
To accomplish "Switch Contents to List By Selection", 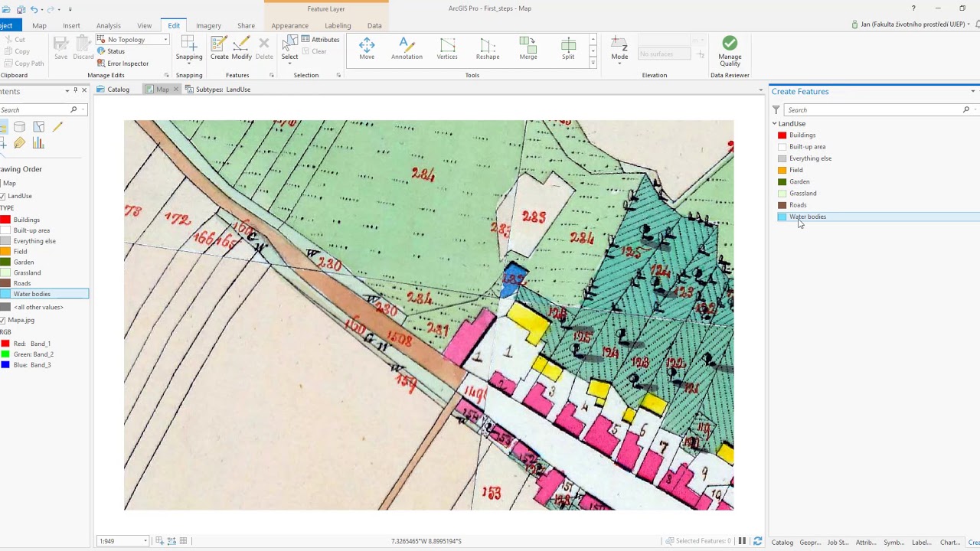I will point(39,127).
